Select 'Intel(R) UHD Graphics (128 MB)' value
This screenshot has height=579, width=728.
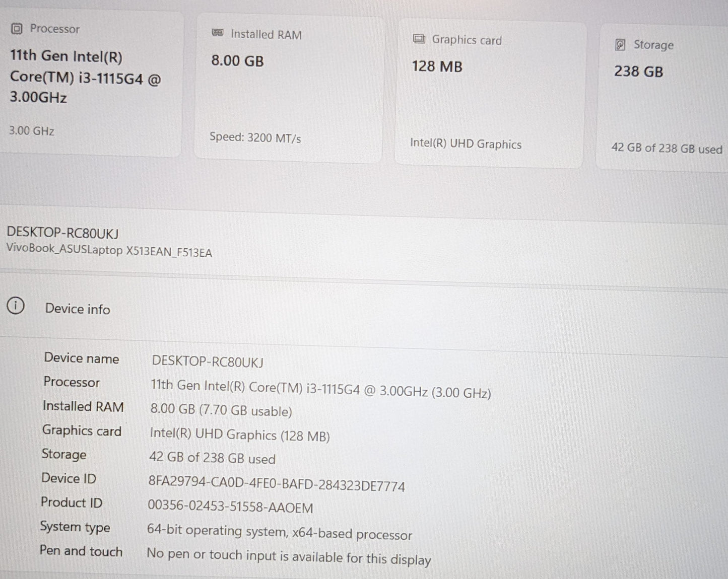pos(240,435)
